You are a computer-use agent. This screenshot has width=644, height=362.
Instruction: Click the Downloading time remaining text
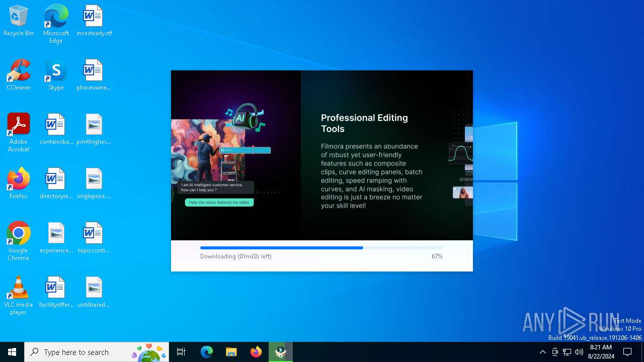236,256
